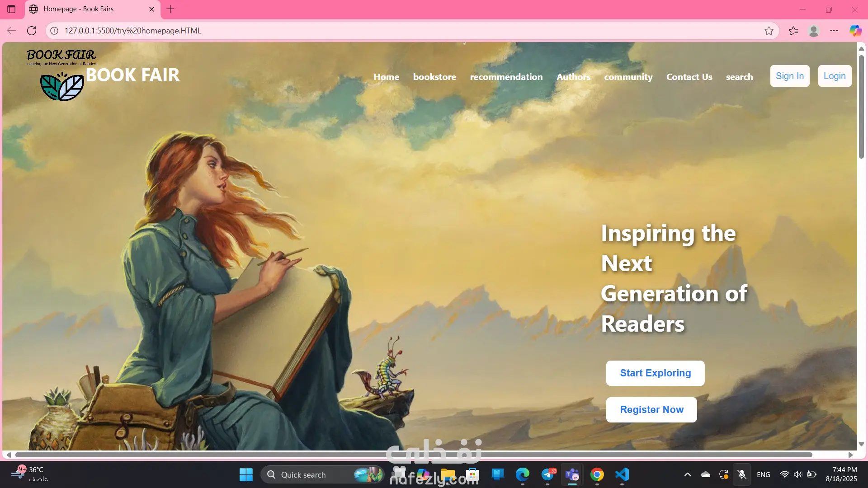Click the horizontal scrollbar right arrow
The height and width of the screenshot is (488, 868).
tap(851, 455)
